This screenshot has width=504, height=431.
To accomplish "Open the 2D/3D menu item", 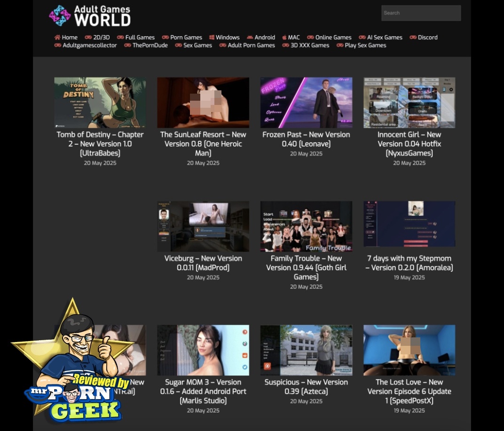I will point(101,37).
